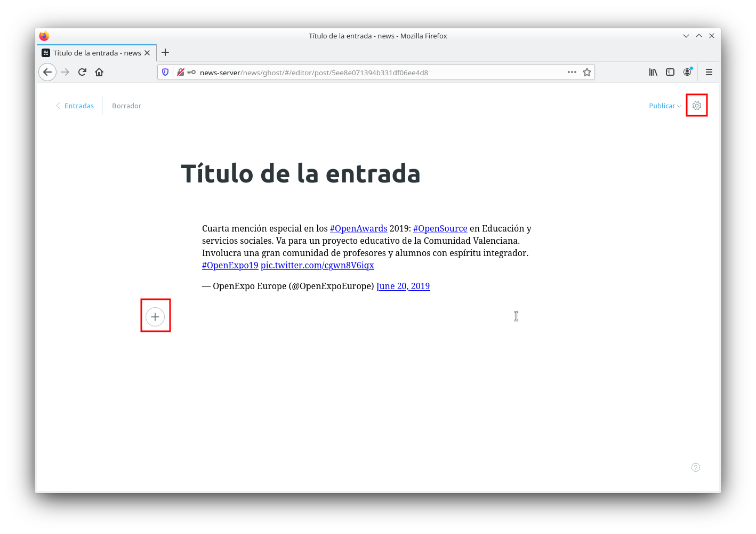
Task: Click the post title heading field
Action: coord(301,174)
